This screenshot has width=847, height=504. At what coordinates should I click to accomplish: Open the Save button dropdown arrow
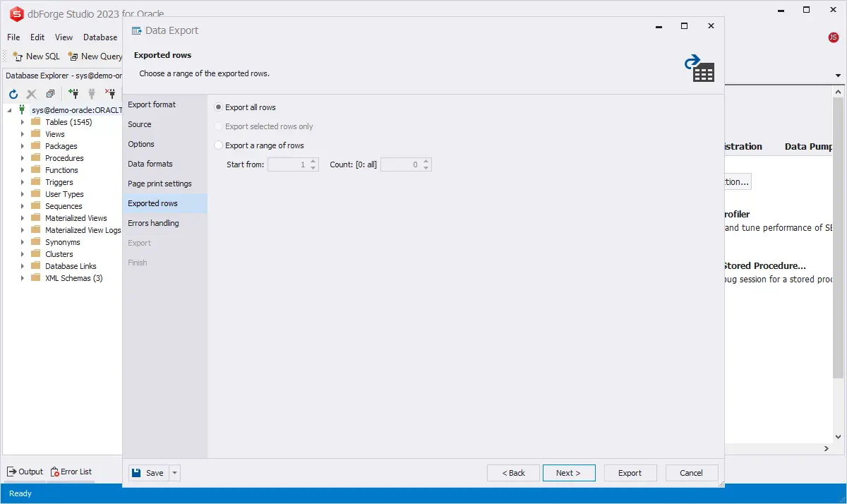tap(175, 473)
